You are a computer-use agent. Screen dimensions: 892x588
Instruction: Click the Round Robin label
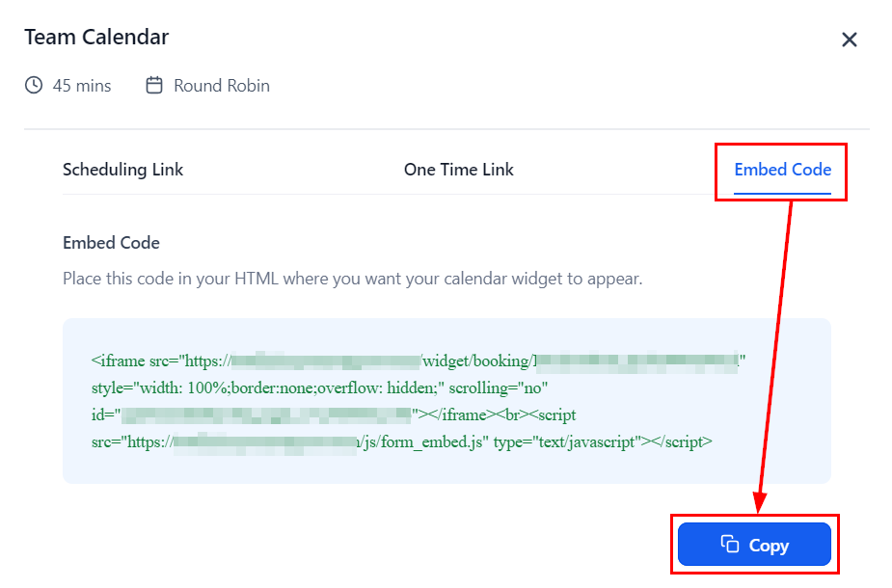tap(221, 86)
